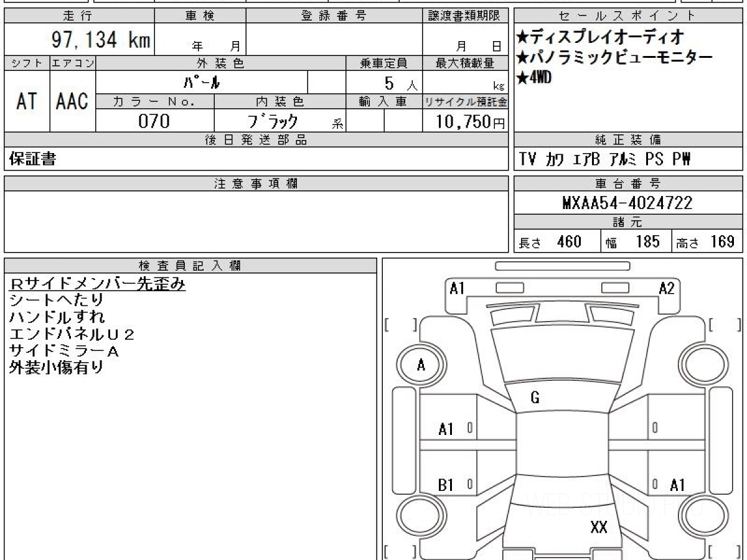This screenshot has width=747, height=560.
Task: Click the 最大積載量 header
Action: coord(466,63)
